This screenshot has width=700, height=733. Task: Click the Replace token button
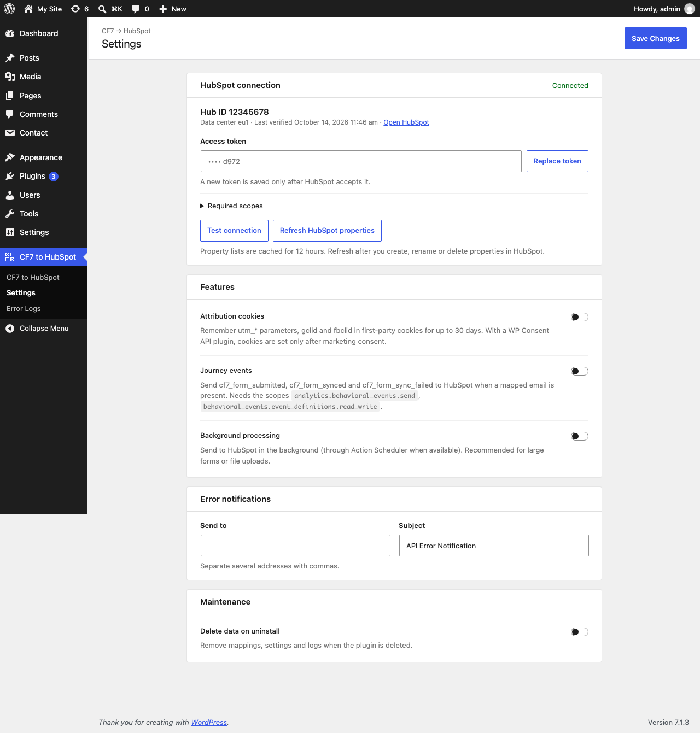(557, 161)
